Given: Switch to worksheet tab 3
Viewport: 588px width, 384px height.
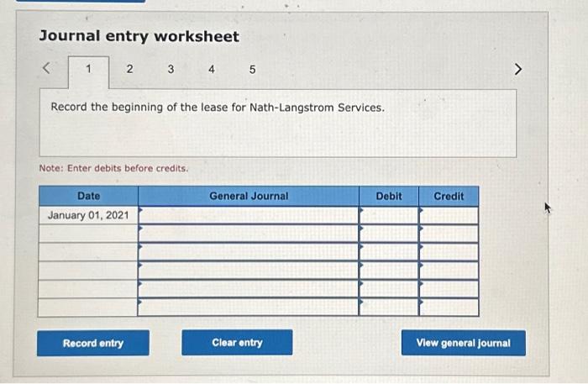Looking at the screenshot, I should [x=171, y=69].
